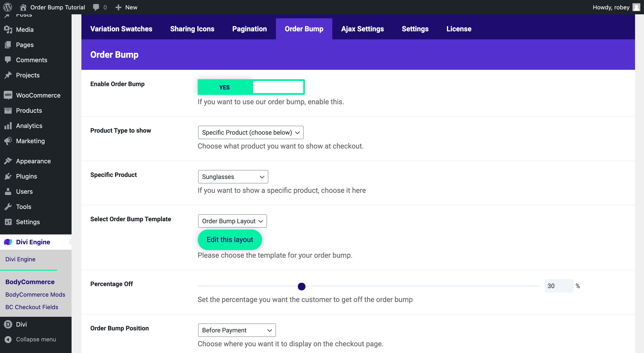Click the Appearance sidebar icon
The image size is (644, 353).
coord(8,161)
